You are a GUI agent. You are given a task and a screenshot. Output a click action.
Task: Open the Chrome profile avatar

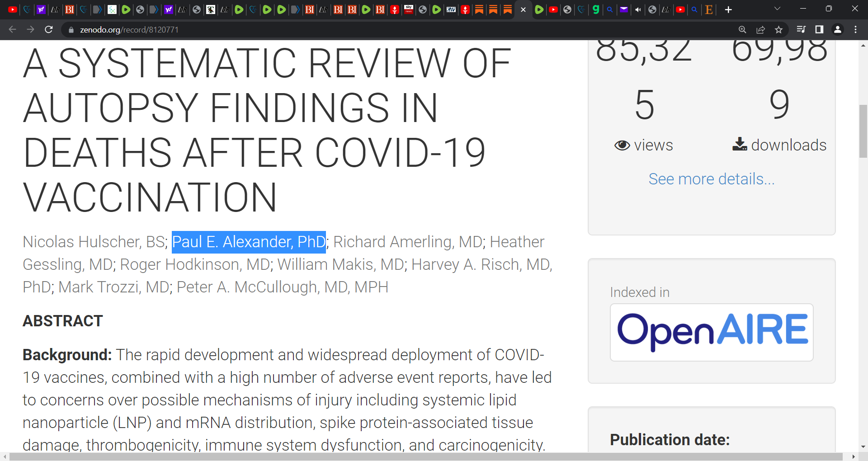pyautogui.click(x=837, y=29)
